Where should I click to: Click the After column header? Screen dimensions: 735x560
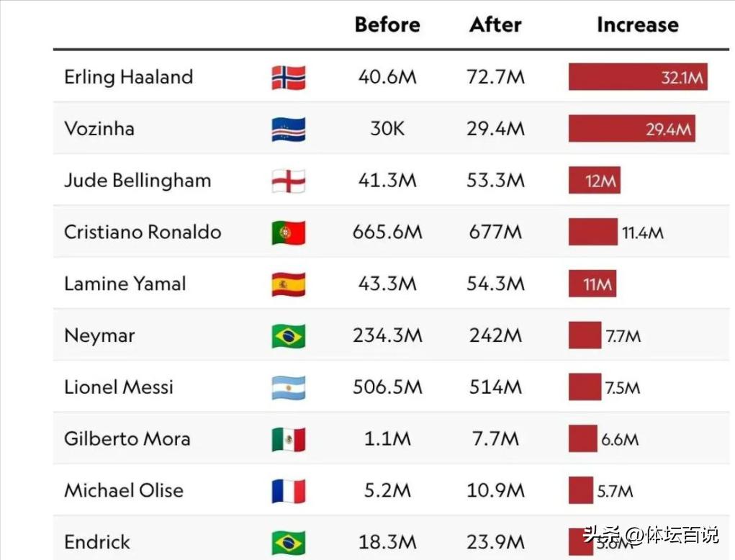[495, 25]
